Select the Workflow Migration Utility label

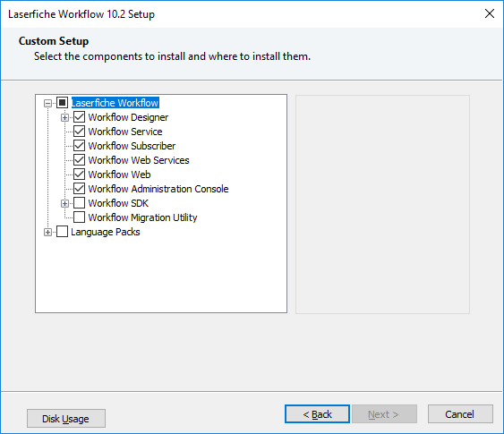pos(142,217)
